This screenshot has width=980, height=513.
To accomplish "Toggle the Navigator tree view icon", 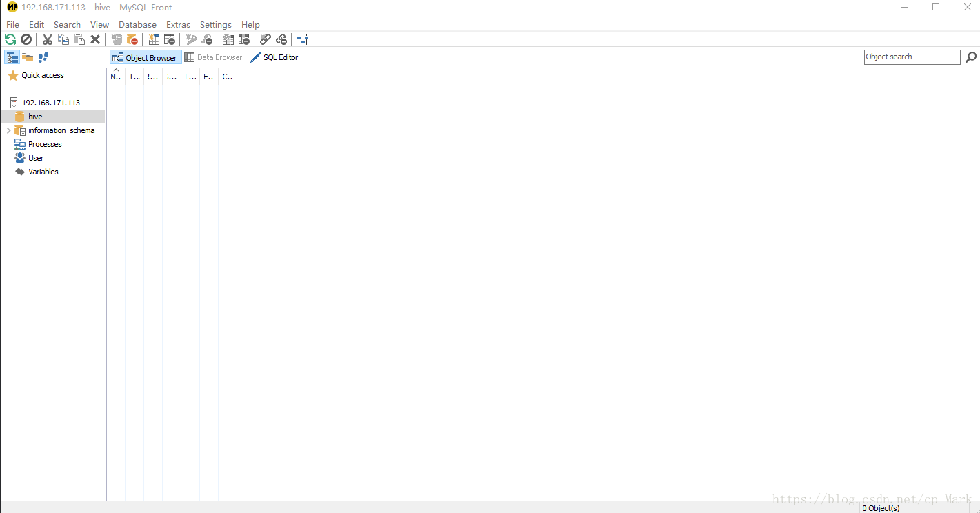I will pyautogui.click(x=12, y=57).
